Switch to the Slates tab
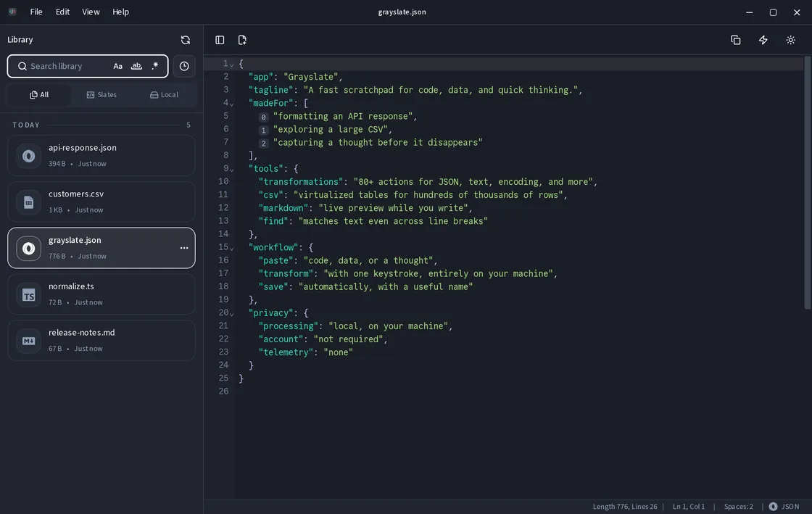Viewport: 812px width, 514px height. [101, 95]
